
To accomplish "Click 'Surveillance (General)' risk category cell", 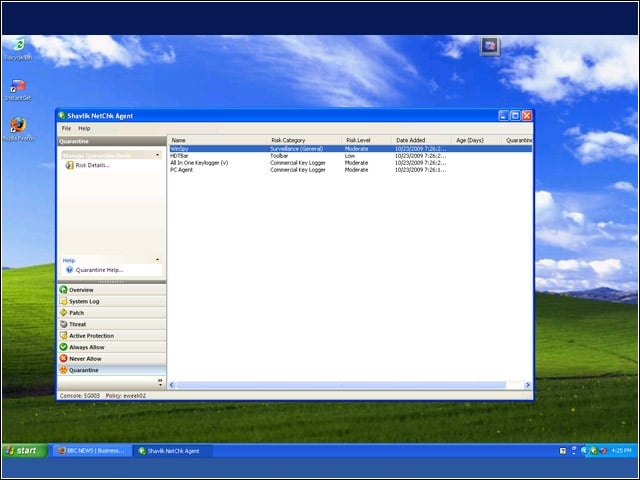I will 297,149.
